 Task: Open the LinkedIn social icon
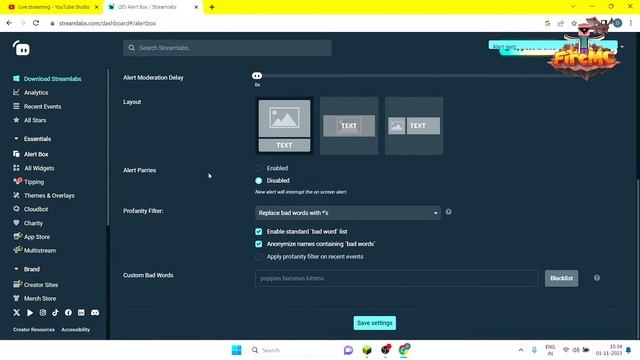(x=81, y=313)
